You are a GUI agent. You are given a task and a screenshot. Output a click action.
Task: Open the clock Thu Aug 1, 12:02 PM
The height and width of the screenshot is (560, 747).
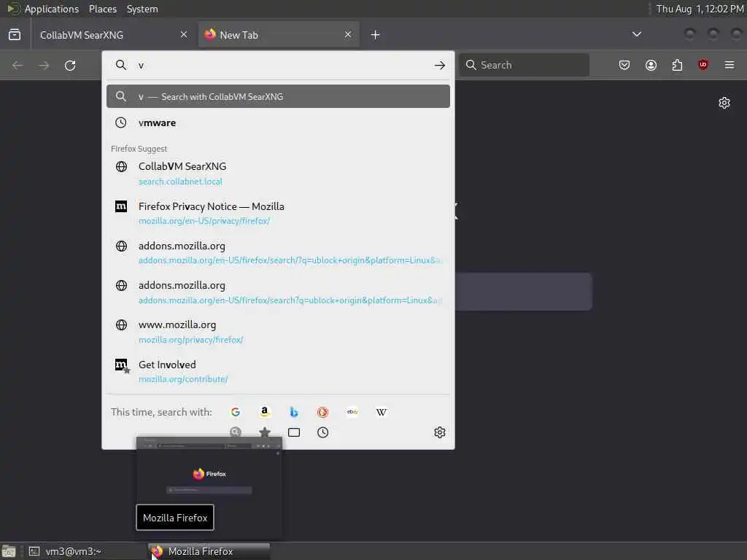[x=700, y=9]
